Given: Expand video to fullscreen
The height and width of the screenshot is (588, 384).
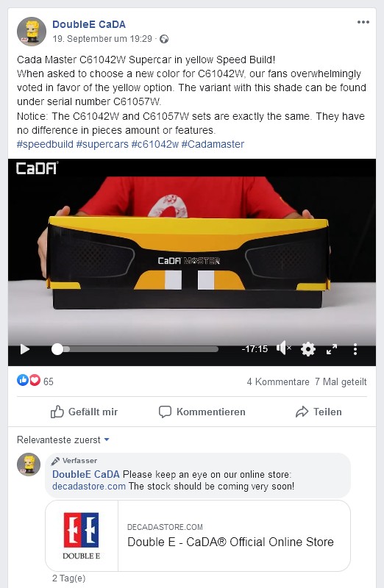Looking at the screenshot, I should coord(332,349).
